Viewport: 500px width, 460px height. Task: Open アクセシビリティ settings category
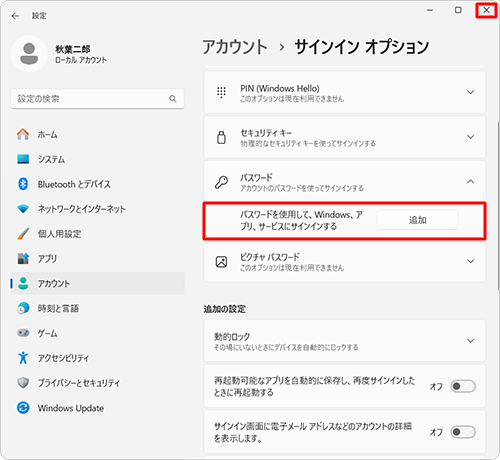click(x=97, y=358)
